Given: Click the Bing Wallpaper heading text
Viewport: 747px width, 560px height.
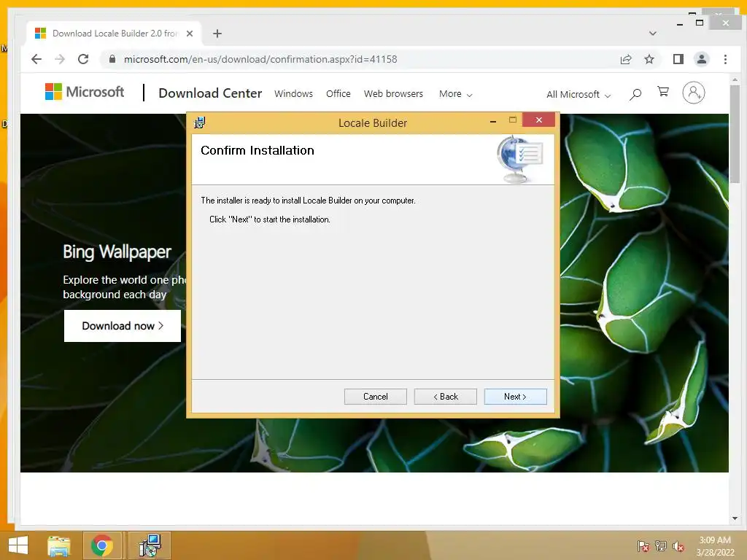Looking at the screenshot, I should 117,252.
